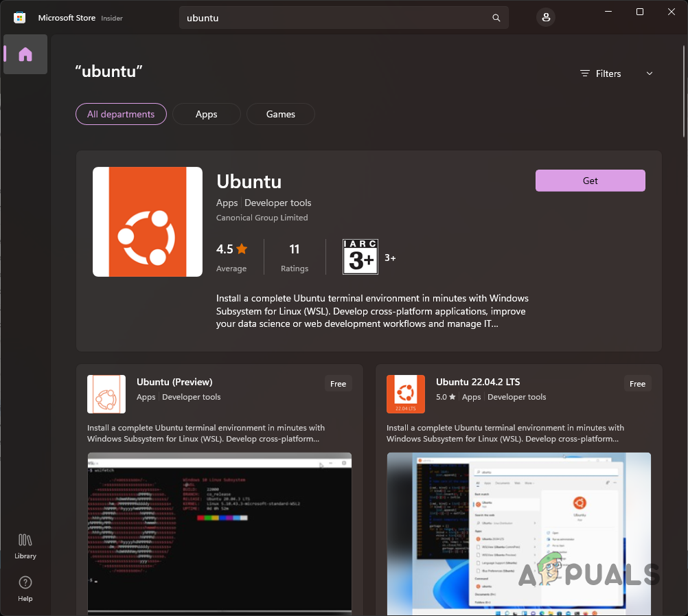Open Help from the sidebar
The image size is (688, 616).
coord(25,589)
